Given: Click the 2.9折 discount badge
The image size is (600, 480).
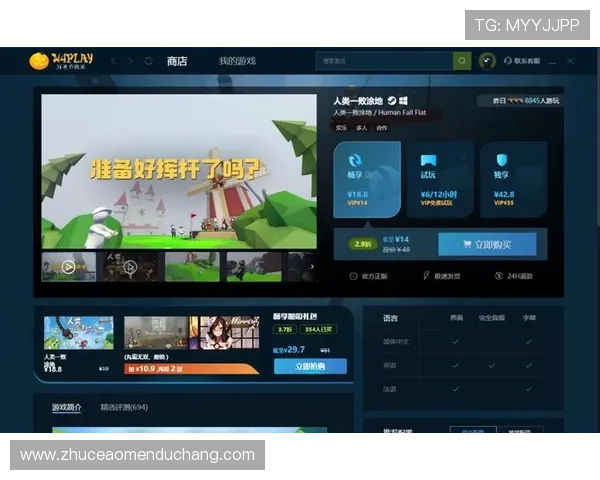Looking at the screenshot, I should pos(362,244).
